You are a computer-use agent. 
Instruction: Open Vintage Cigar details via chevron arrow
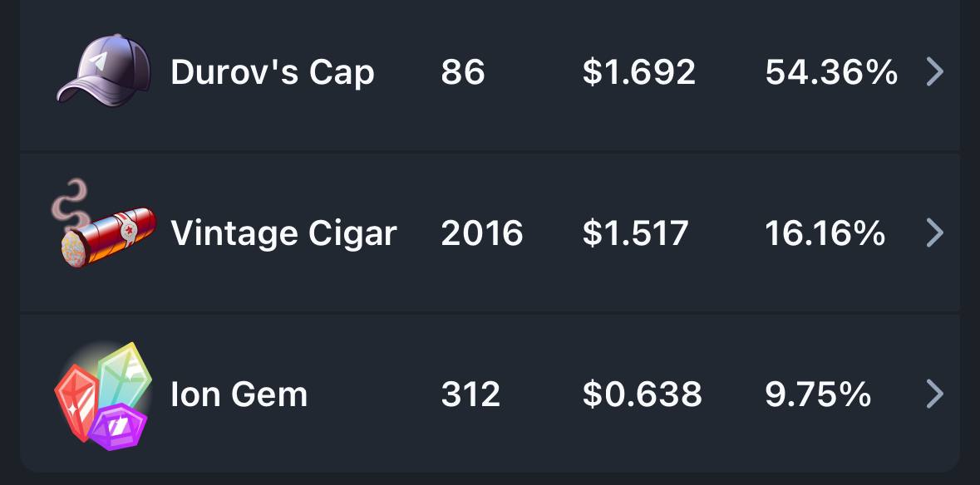(x=934, y=233)
